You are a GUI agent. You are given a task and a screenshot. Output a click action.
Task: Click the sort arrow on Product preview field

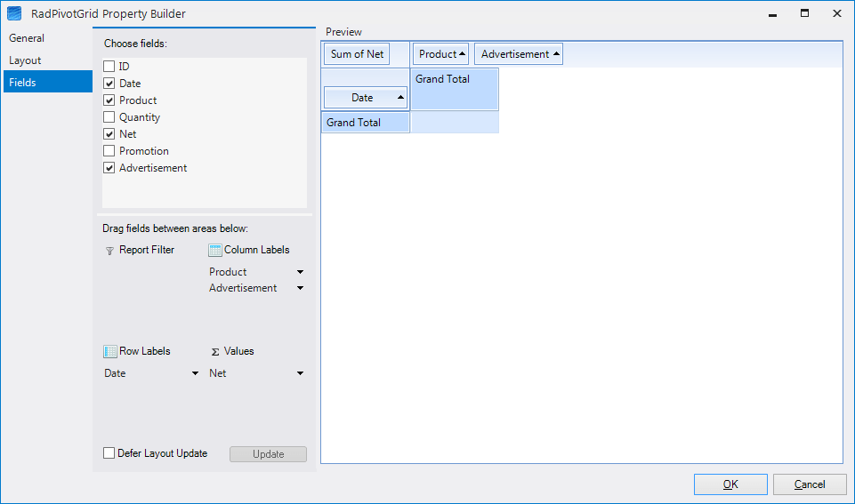tap(463, 53)
